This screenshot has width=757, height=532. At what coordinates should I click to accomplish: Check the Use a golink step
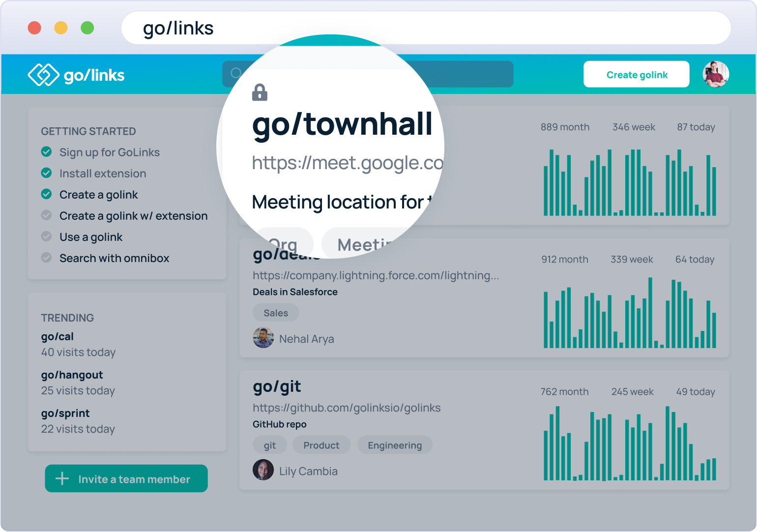click(47, 236)
